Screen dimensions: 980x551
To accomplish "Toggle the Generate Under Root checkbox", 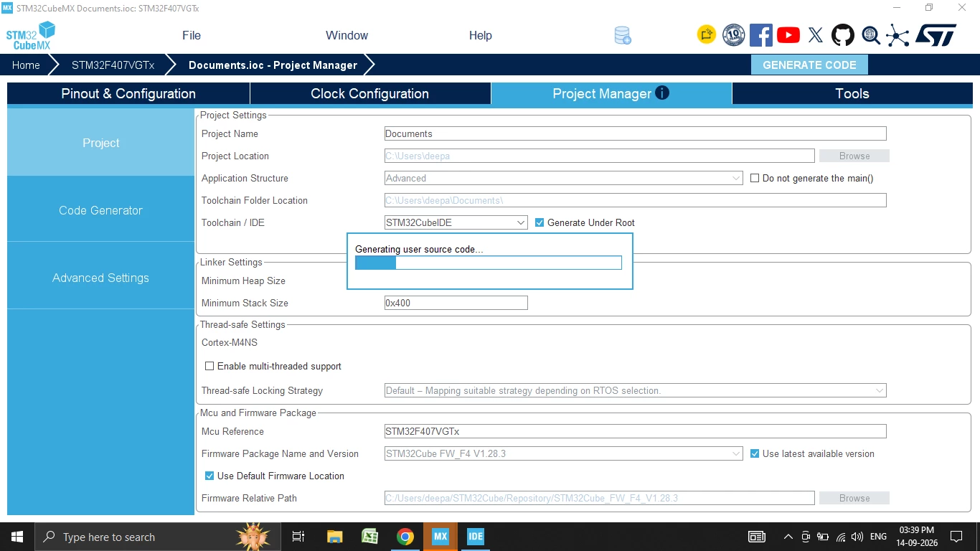I will click(x=540, y=222).
